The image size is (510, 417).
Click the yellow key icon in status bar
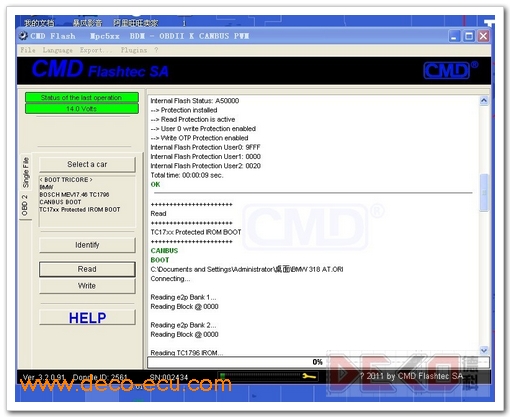pos(309,377)
